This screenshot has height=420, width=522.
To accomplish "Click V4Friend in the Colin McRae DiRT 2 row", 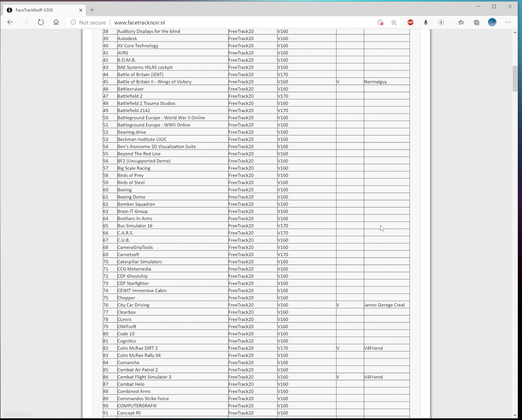I will [x=373, y=348].
